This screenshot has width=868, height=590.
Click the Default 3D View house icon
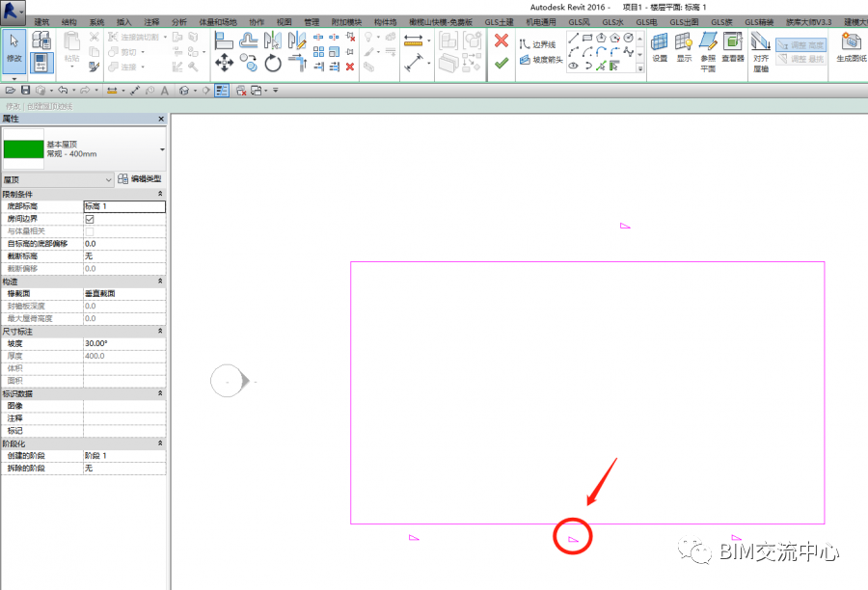184,91
